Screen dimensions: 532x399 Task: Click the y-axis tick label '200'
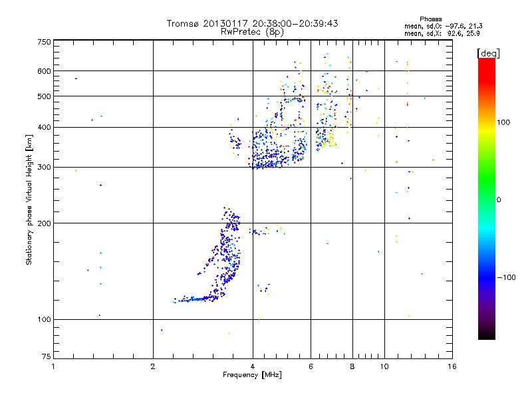click(44, 223)
